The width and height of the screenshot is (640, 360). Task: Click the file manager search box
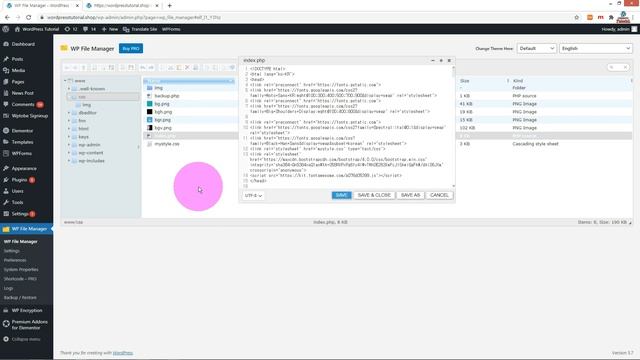click(618, 67)
